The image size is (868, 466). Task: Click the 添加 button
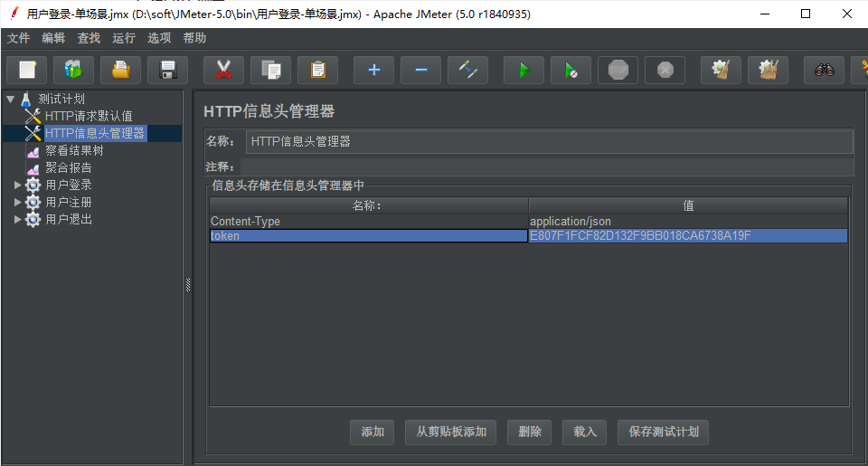tap(372, 433)
